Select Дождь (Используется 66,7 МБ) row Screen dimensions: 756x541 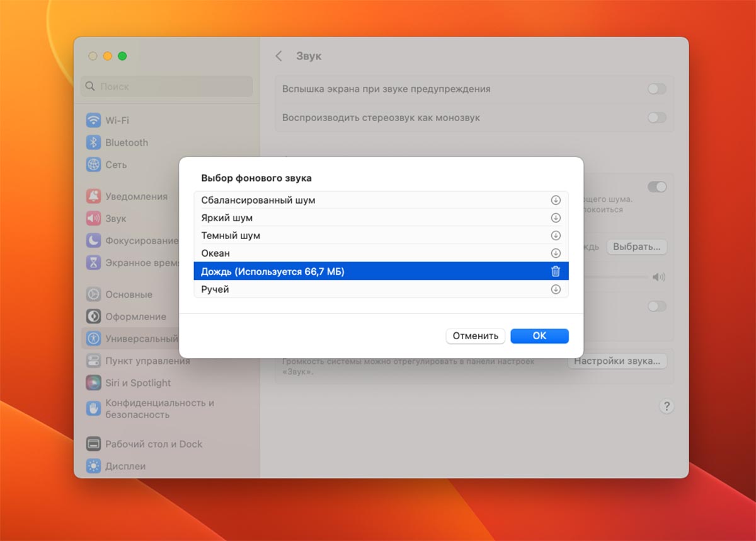(381, 271)
